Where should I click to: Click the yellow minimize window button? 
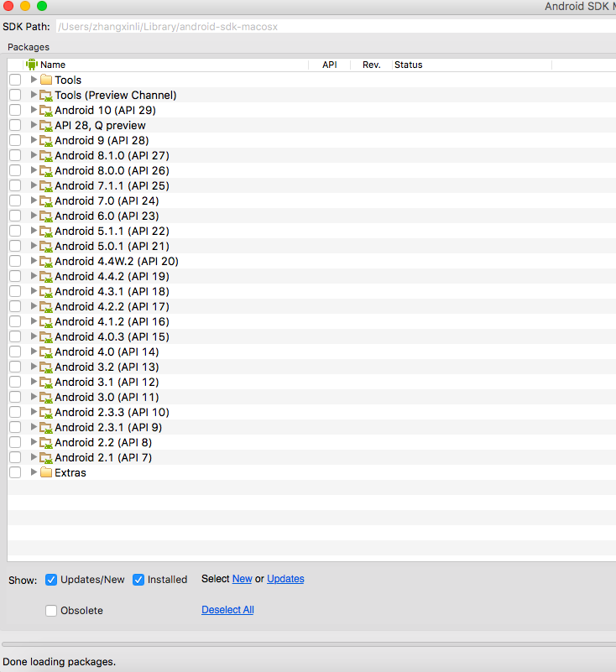[25, 6]
